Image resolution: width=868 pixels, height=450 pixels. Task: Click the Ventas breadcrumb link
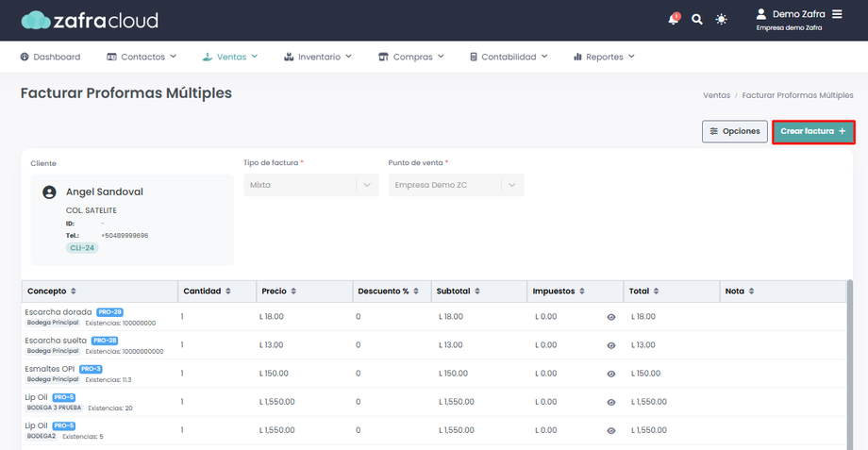716,95
